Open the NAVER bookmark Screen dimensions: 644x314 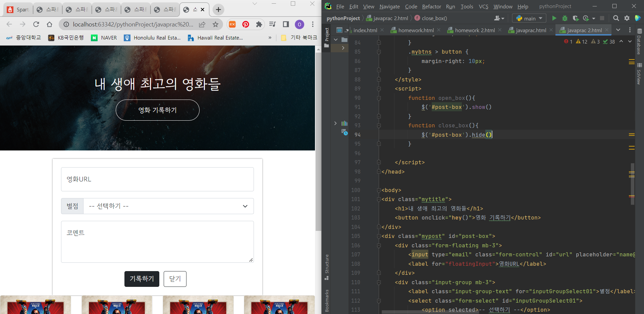coord(104,38)
